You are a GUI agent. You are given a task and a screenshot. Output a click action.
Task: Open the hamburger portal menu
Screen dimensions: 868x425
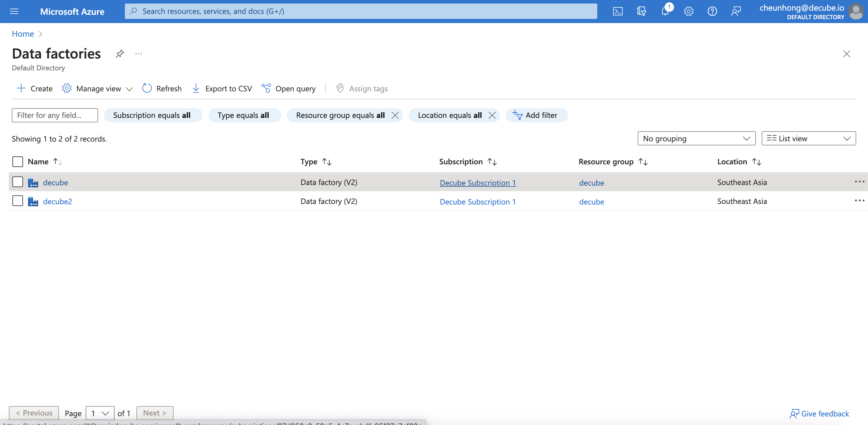(x=14, y=12)
